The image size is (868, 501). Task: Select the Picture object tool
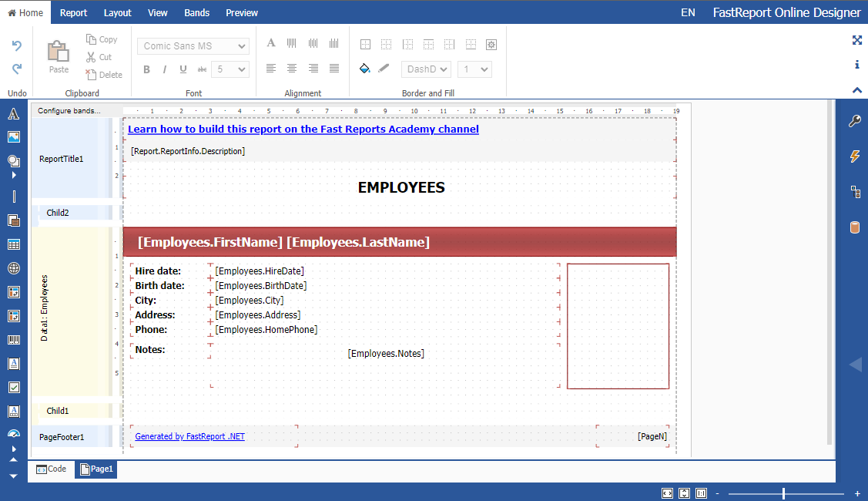[13, 136]
